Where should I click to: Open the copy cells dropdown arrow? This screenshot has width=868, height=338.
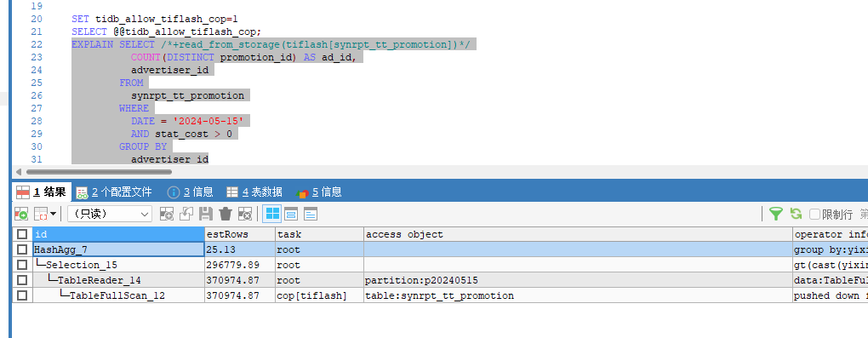pos(53,214)
